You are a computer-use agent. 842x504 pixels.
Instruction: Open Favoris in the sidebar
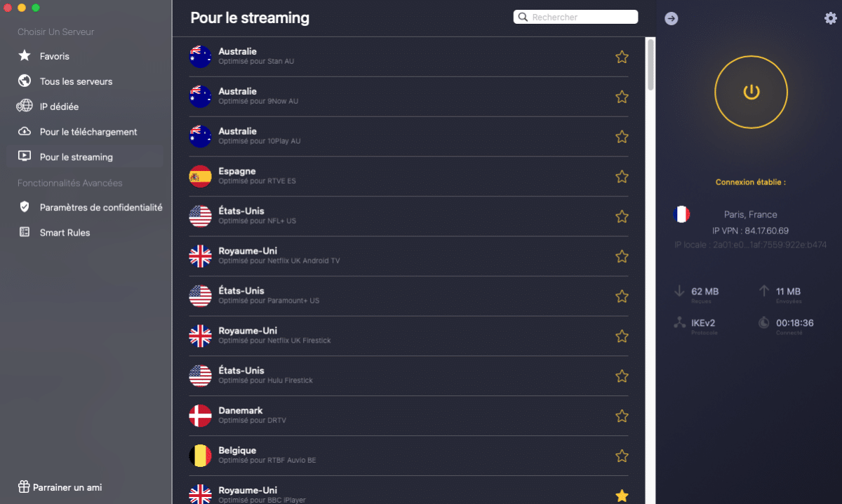coord(55,56)
